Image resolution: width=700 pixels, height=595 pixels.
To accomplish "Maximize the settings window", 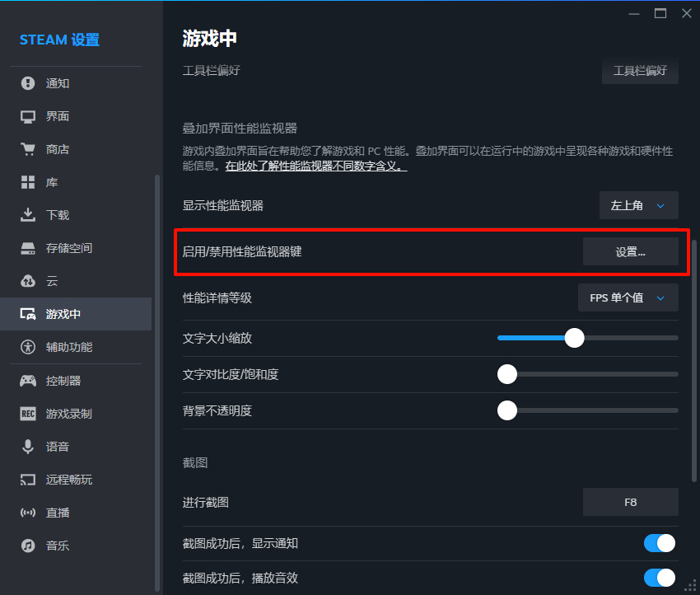I will pyautogui.click(x=660, y=13).
